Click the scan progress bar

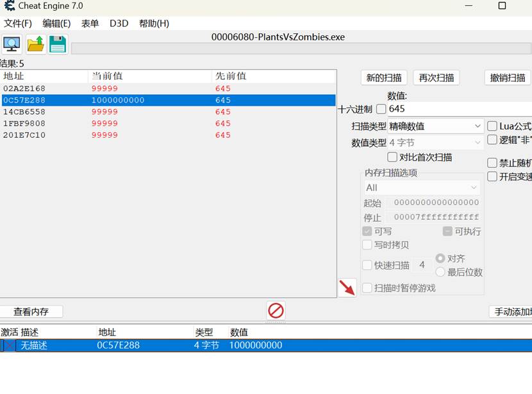(301, 48)
